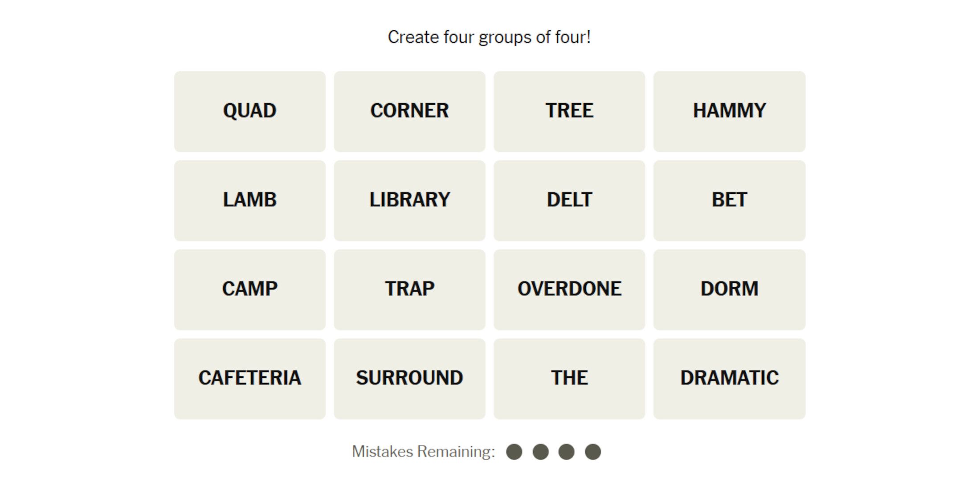Pick the BET tile

pyautogui.click(x=729, y=200)
